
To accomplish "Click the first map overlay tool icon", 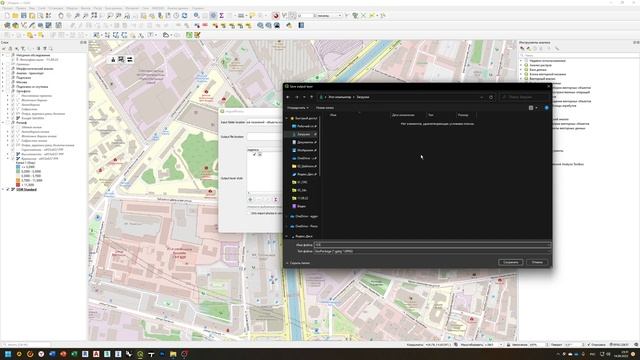I will tap(113, 60).
